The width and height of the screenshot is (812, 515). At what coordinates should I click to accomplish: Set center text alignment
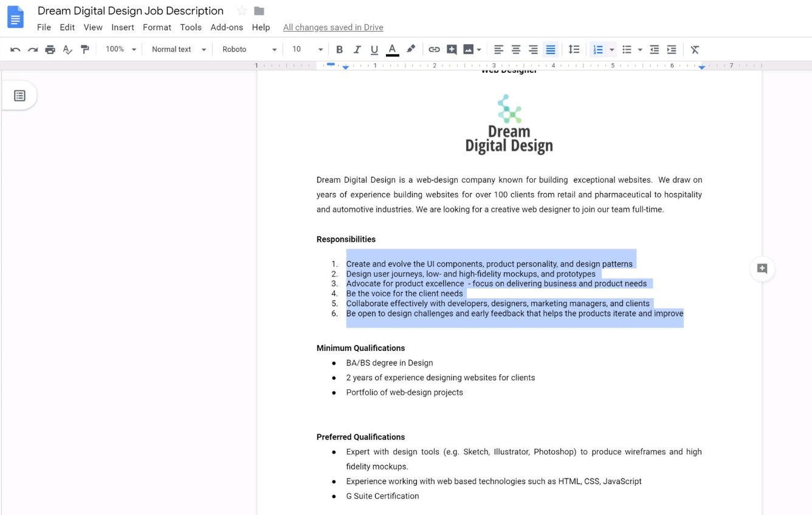click(x=516, y=50)
